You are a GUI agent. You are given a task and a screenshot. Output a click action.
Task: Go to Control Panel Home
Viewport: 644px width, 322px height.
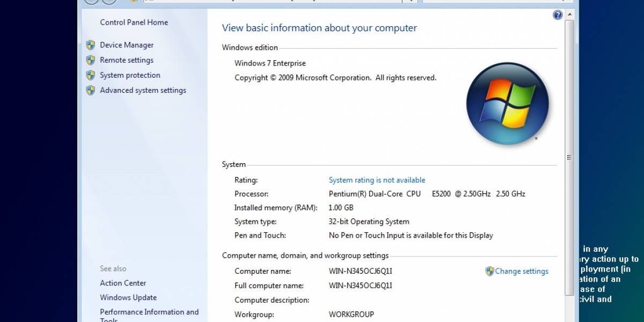pyautogui.click(x=134, y=23)
